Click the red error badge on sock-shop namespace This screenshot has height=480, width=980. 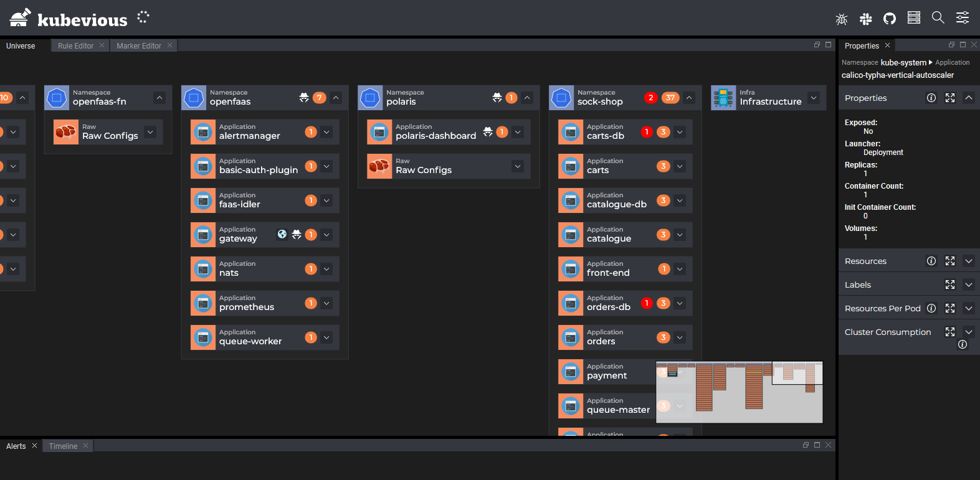pyautogui.click(x=651, y=98)
